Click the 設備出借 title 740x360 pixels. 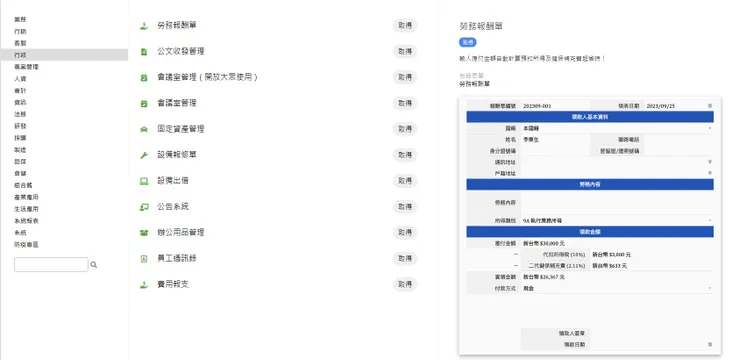point(173,181)
